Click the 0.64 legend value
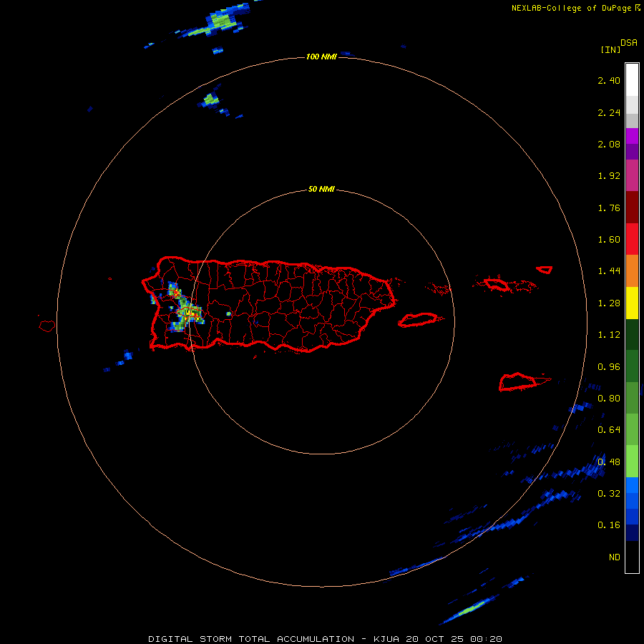This screenshot has width=644, height=644. tap(609, 430)
